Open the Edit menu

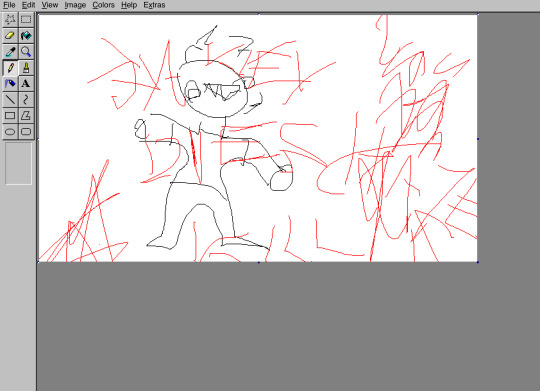tap(28, 5)
